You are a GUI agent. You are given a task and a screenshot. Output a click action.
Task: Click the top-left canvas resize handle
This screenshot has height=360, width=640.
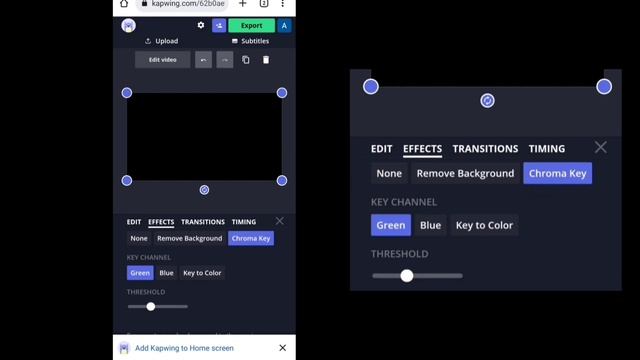pyautogui.click(x=127, y=93)
